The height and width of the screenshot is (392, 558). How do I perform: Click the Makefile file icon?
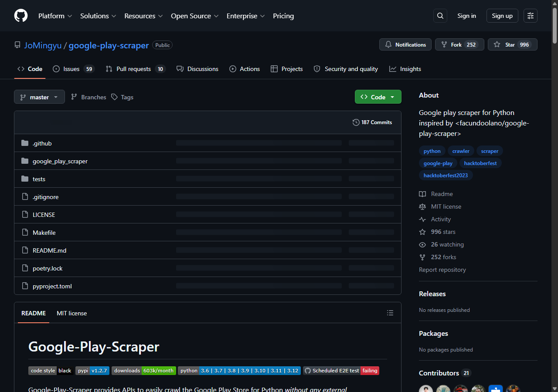25,233
